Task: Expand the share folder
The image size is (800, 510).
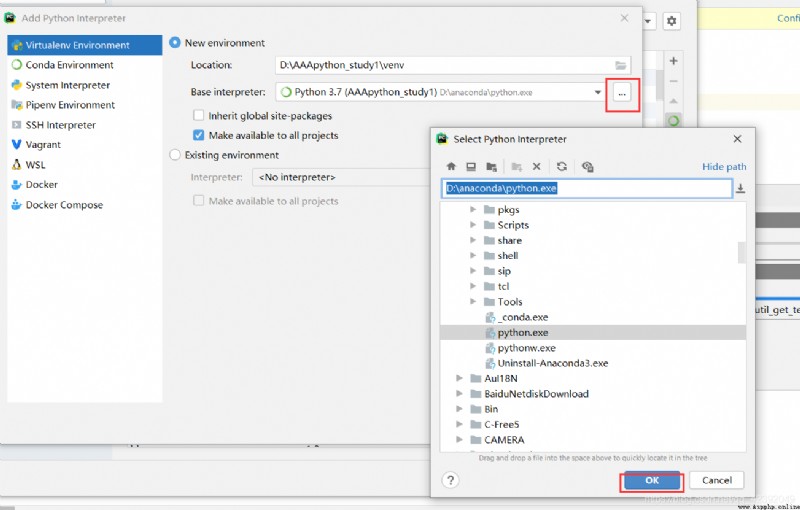Action: [473, 240]
